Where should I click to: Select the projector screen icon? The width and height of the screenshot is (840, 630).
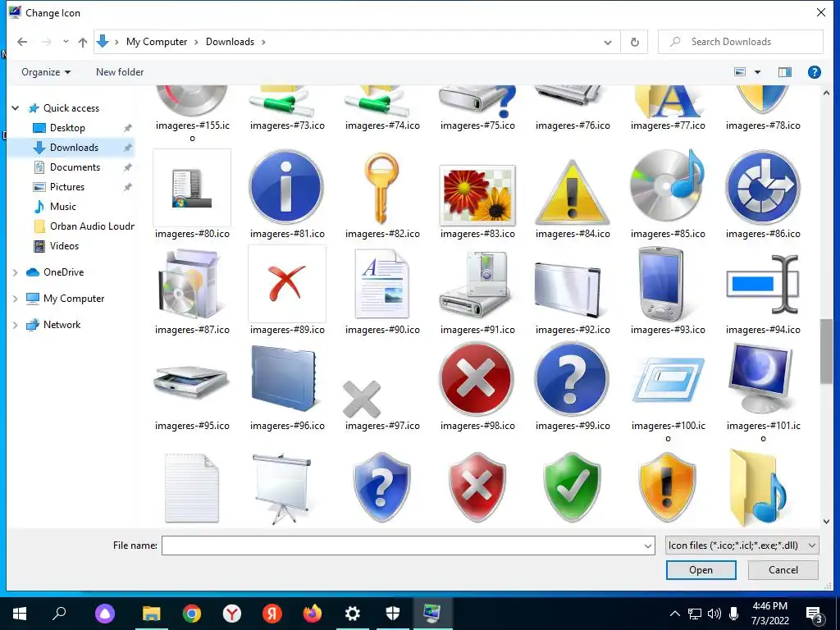282,489
